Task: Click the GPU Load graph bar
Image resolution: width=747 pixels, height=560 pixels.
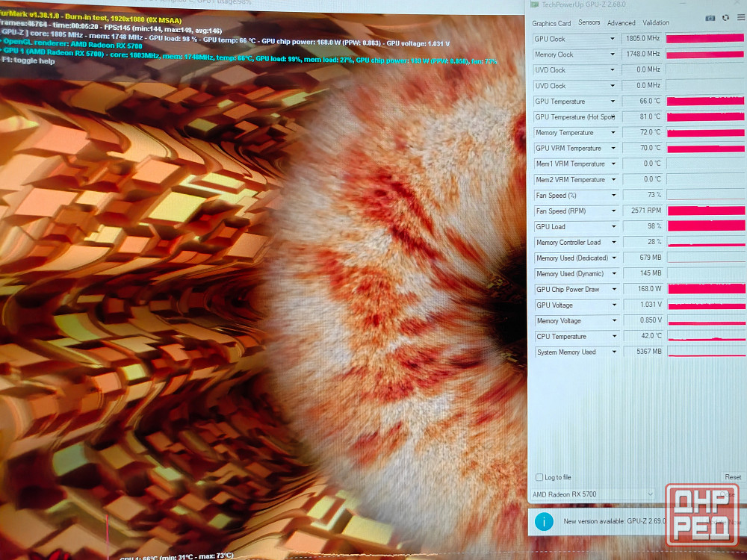Action: click(x=705, y=226)
